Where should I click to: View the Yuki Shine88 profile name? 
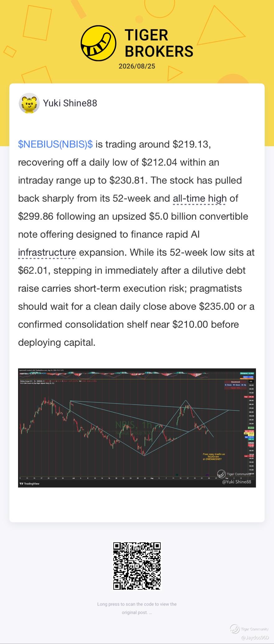click(70, 103)
